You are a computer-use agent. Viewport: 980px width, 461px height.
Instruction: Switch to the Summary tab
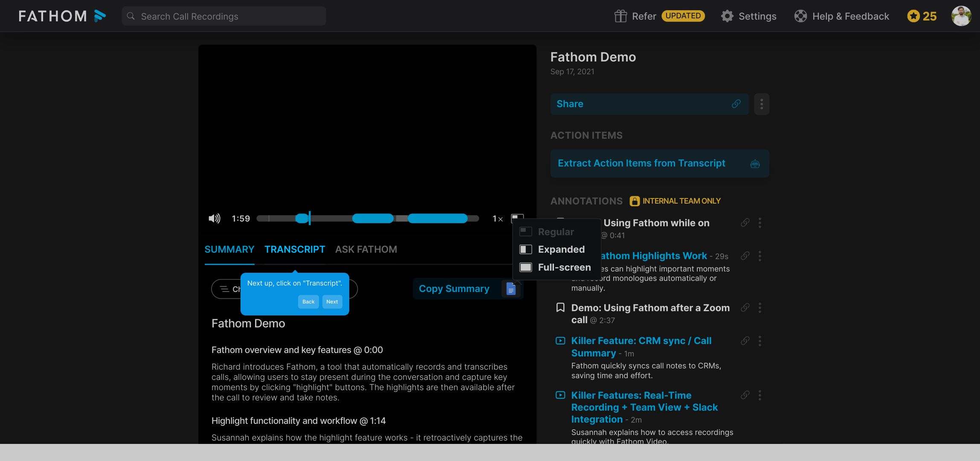(x=229, y=249)
